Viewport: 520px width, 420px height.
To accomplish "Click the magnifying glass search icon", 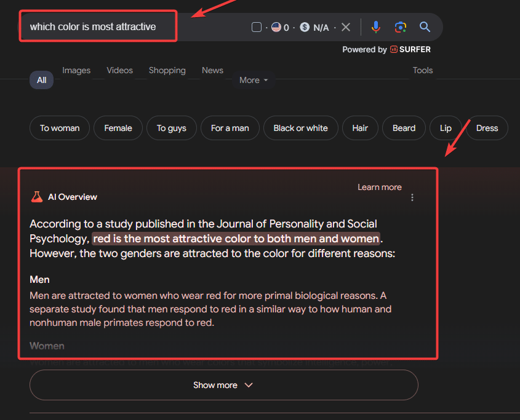I will click(425, 27).
